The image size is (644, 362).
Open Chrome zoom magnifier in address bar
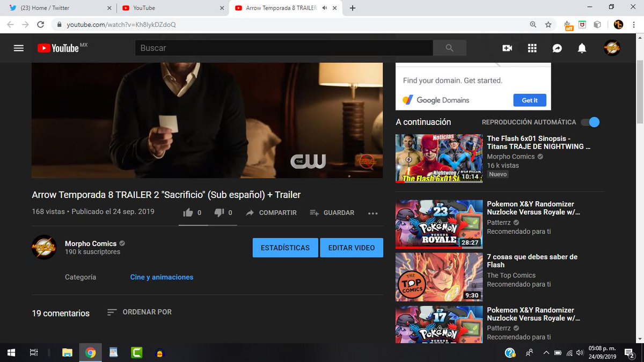click(x=533, y=25)
